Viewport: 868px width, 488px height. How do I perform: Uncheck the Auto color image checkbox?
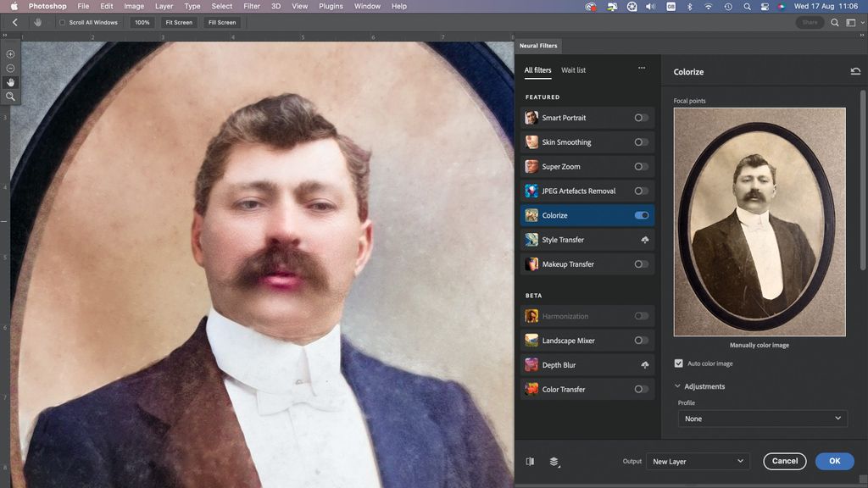tap(679, 363)
